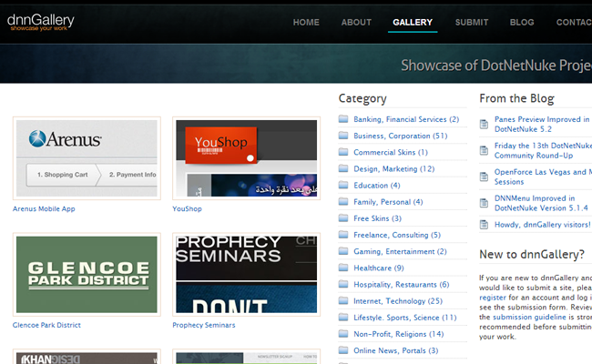This screenshot has width=592, height=364.
Task: Click folder icon beside Free Skins
Action: pyautogui.click(x=343, y=218)
